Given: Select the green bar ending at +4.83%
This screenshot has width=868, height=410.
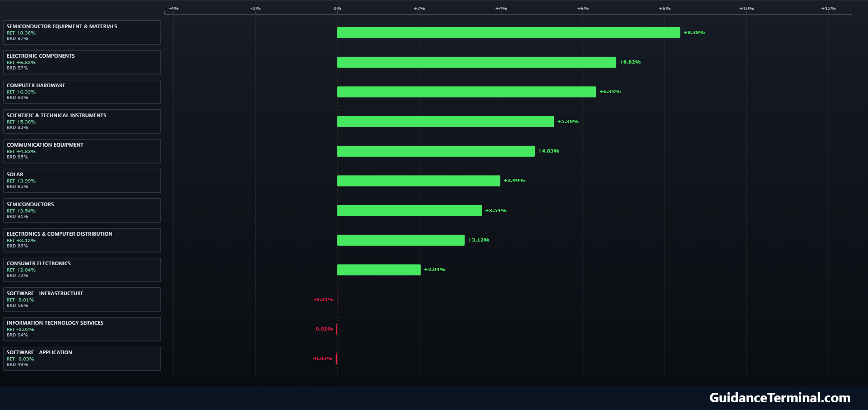Looking at the screenshot, I should pos(436,151).
